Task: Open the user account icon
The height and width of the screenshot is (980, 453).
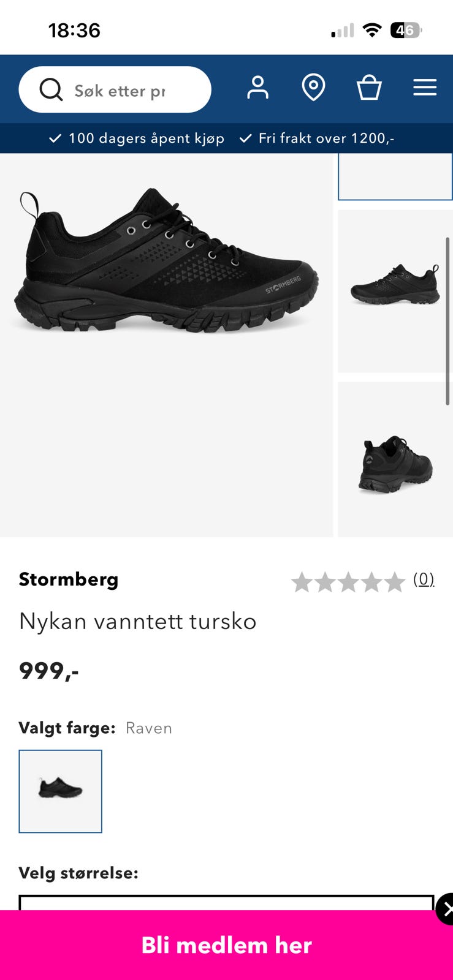Action: click(x=257, y=88)
